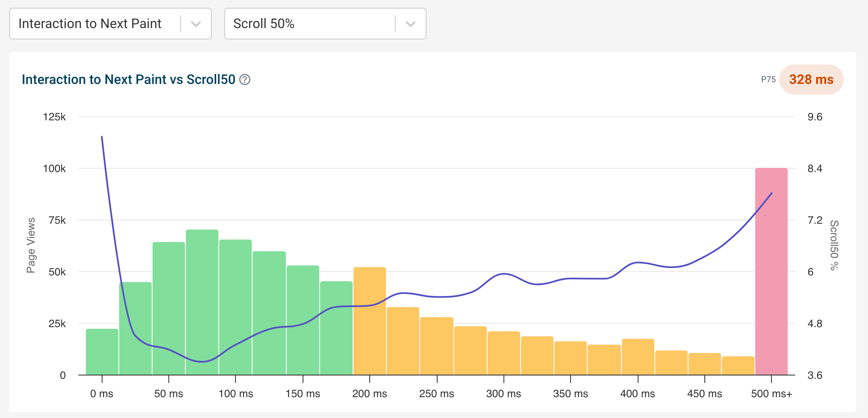Viewport: 868px width, 418px height.
Task: Click the tallest green bar near 75 ms
Action: 202,302
